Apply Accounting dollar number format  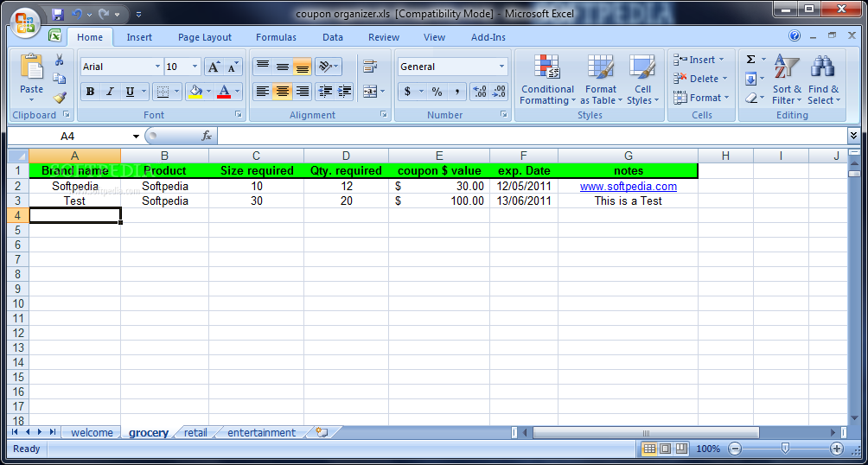407,92
